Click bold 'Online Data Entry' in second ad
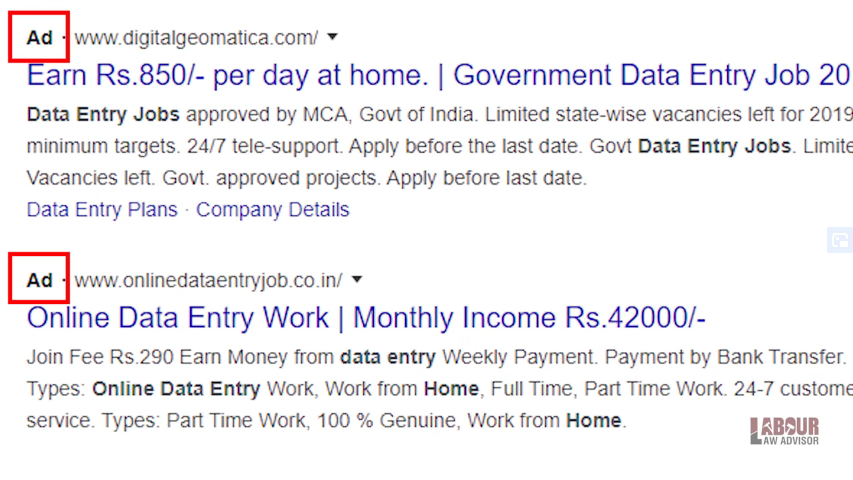 point(176,389)
